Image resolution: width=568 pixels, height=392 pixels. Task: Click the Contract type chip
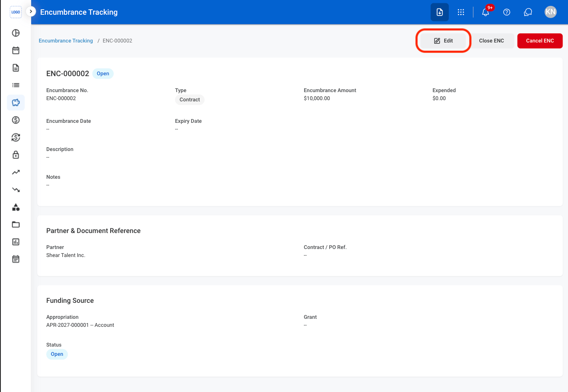click(x=190, y=100)
